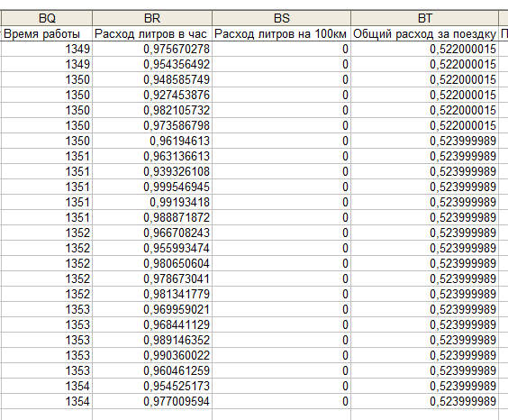
Task: Select cell with value 0,939326108
Action: pos(152,171)
